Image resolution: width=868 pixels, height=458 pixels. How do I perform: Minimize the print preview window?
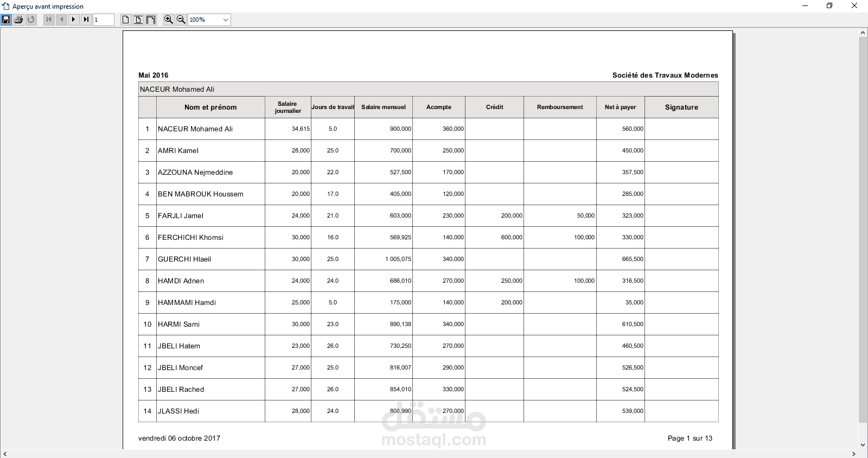click(805, 6)
